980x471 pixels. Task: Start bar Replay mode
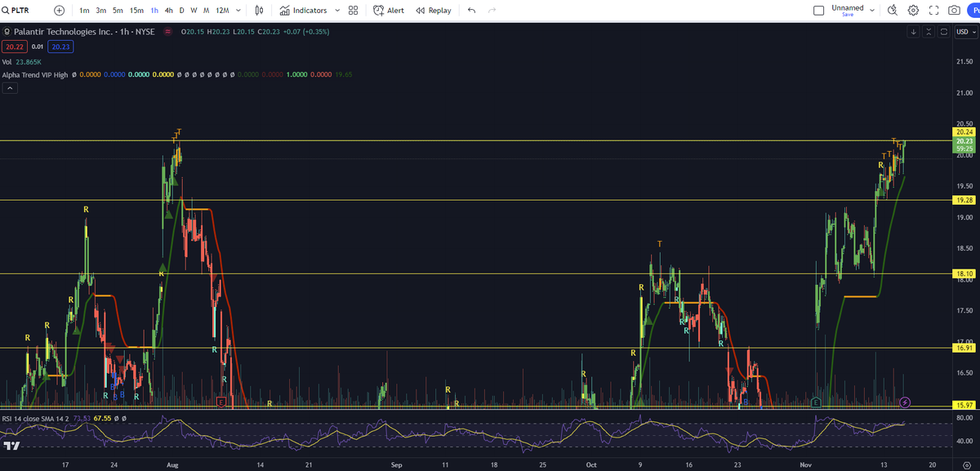433,11
